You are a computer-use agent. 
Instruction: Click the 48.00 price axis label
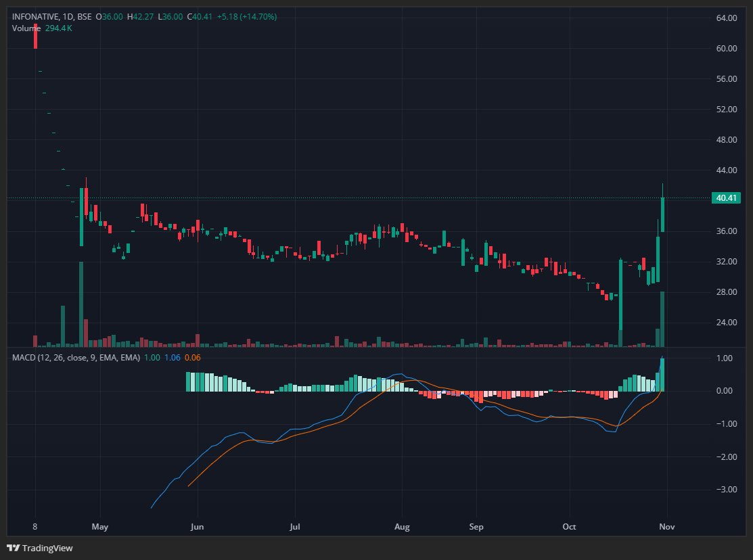pos(726,140)
